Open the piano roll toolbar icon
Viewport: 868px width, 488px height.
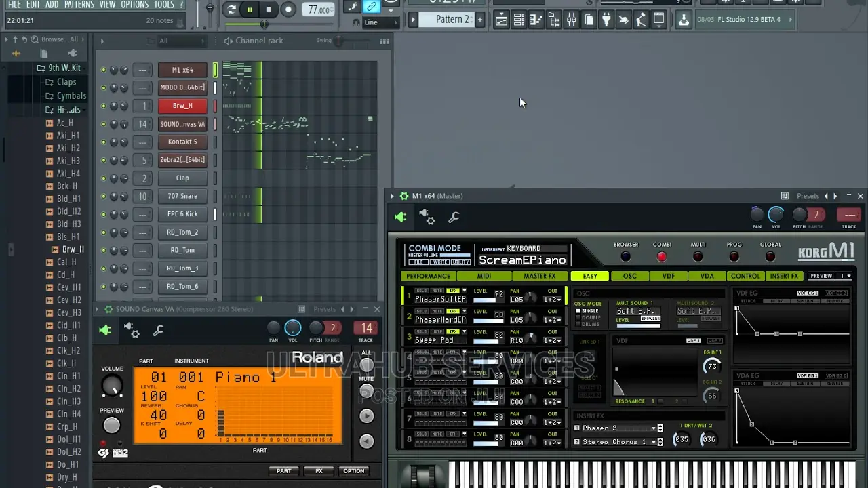[536, 20]
